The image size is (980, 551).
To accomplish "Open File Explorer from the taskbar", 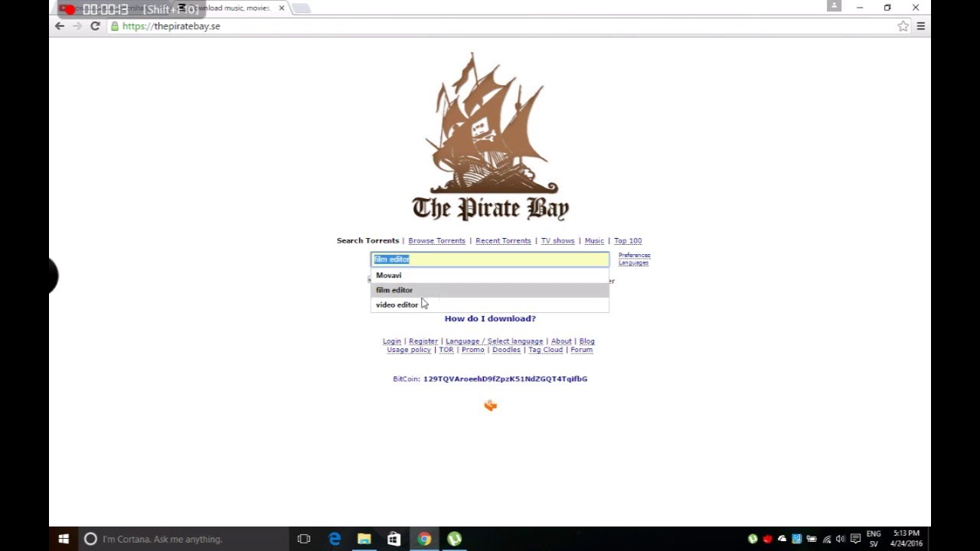I will pyautogui.click(x=364, y=539).
